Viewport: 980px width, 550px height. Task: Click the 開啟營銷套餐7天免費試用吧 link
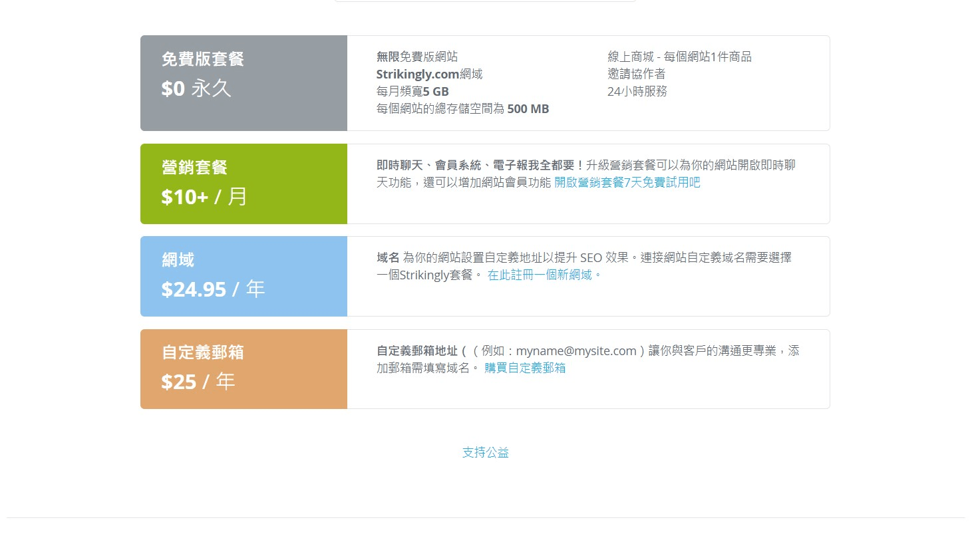click(x=627, y=182)
